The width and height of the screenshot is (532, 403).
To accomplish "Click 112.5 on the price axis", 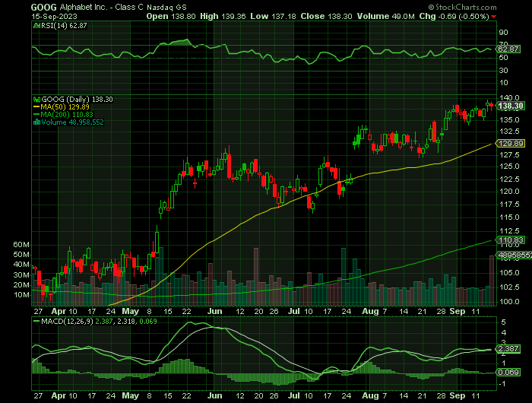I will pyautogui.click(x=509, y=231).
